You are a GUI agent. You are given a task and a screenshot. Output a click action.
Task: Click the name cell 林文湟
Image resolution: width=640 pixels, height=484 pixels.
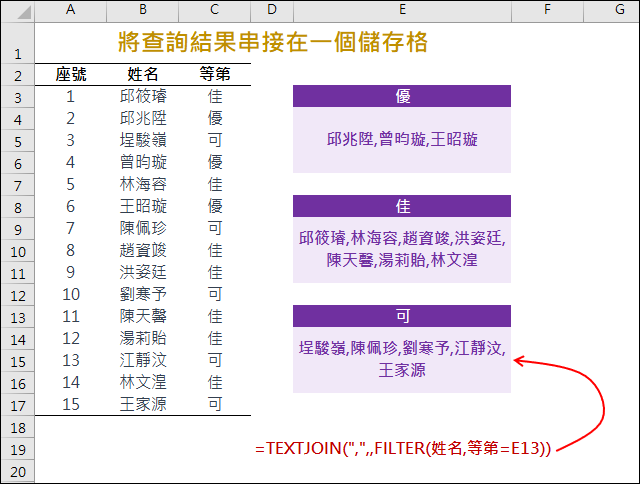click(142, 383)
